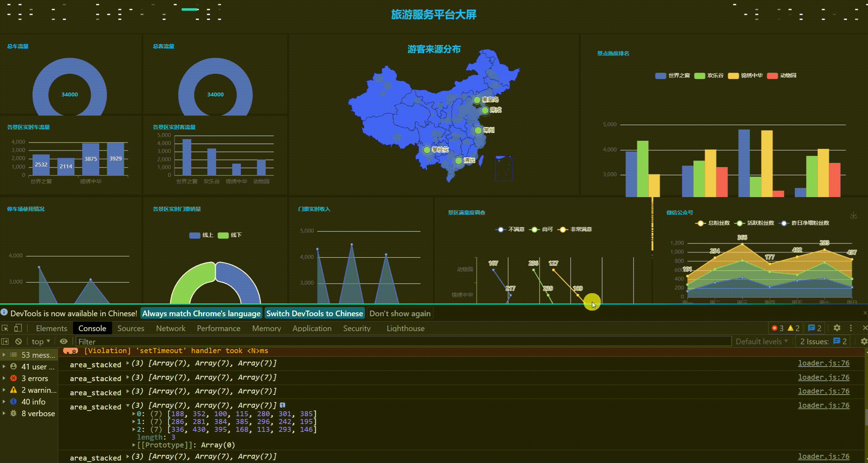
Task: Click the Console panel tab
Action: tap(92, 328)
